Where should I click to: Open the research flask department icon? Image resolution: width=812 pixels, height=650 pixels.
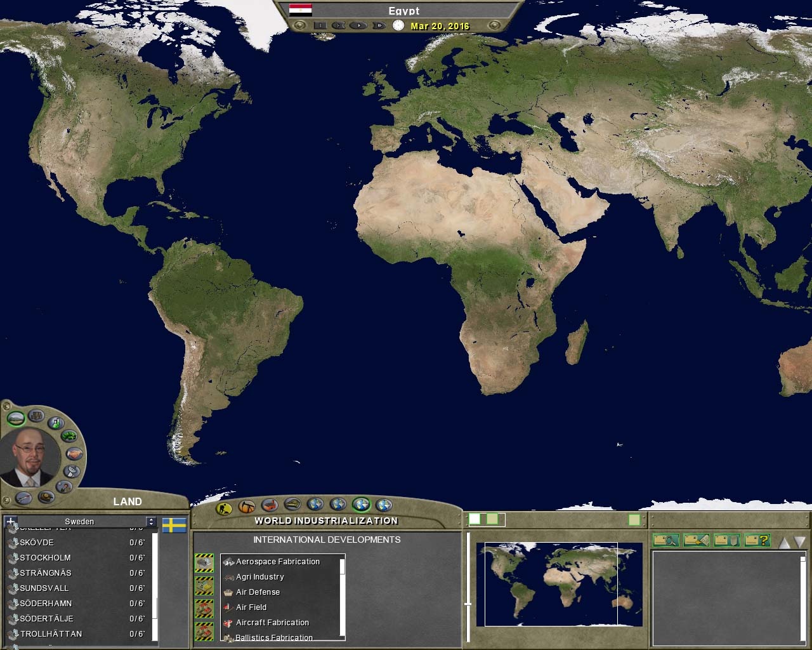click(x=56, y=423)
